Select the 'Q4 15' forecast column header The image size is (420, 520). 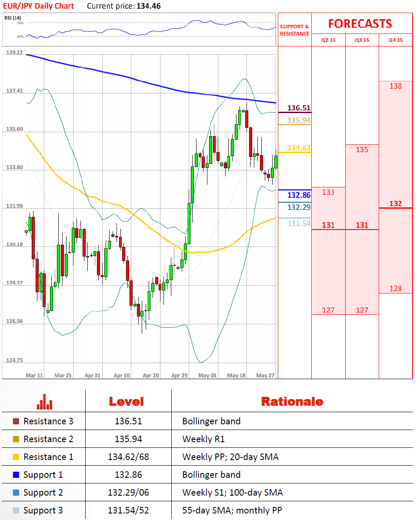(x=396, y=40)
